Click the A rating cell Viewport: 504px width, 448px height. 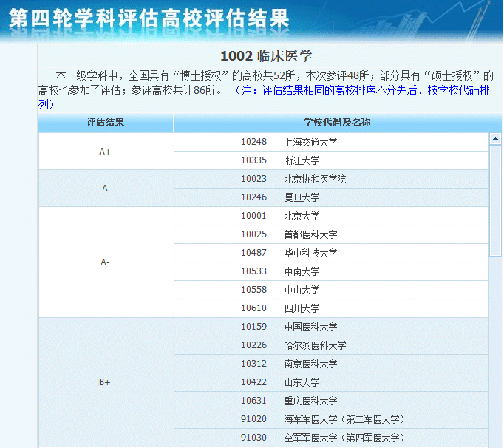(x=106, y=188)
